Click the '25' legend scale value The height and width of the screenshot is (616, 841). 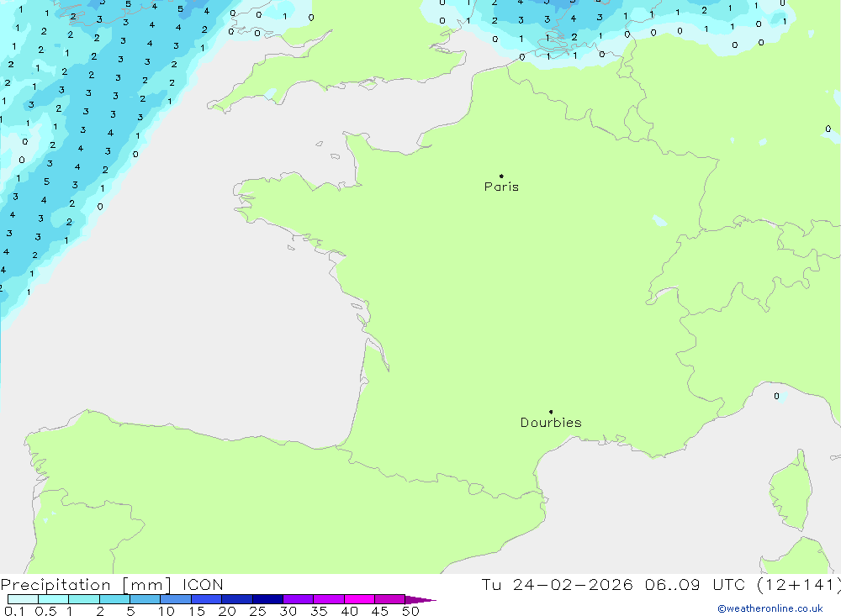pos(257,611)
